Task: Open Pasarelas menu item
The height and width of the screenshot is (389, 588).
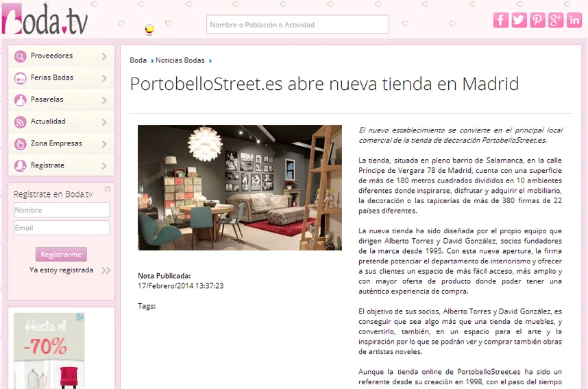Action: point(61,99)
